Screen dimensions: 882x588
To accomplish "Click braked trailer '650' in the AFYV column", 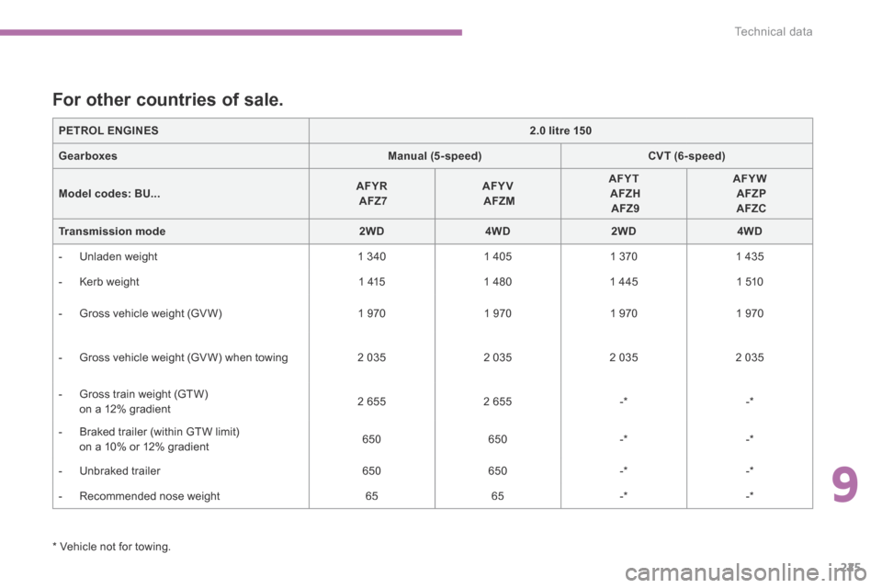I will click(x=498, y=439).
